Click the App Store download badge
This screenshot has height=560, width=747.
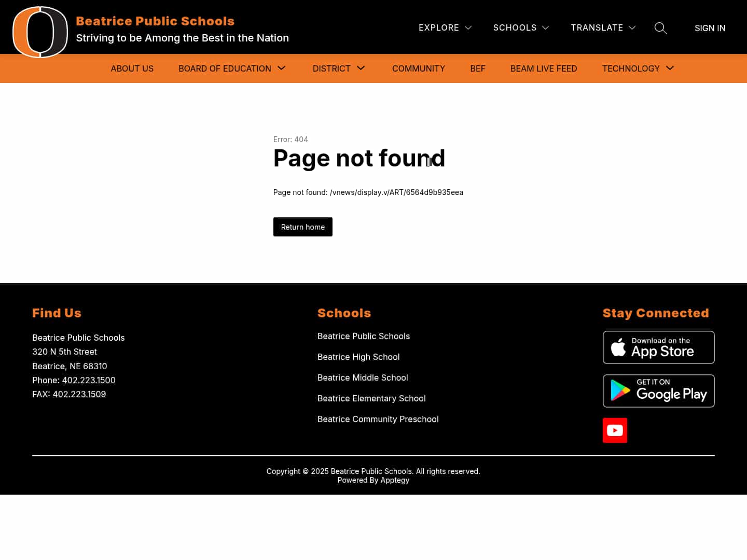click(658, 347)
